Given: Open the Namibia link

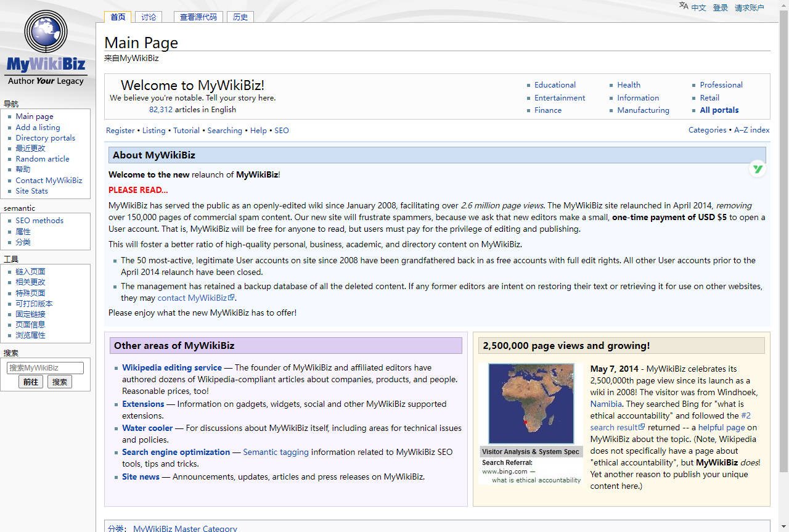Looking at the screenshot, I should coord(606,404).
